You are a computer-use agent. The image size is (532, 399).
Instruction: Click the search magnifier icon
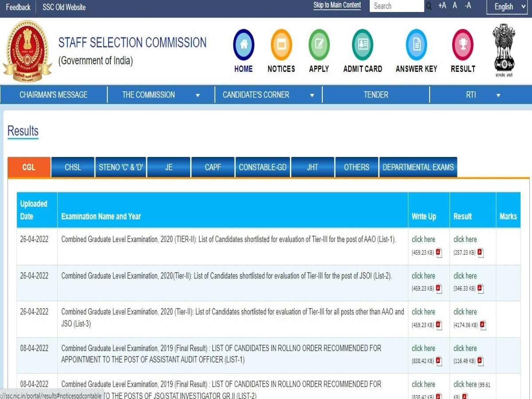click(429, 6)
